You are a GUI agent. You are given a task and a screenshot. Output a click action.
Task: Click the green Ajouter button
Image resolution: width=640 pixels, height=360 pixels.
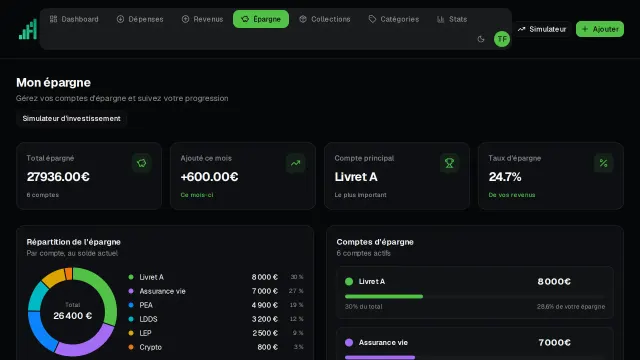coord(600,29)
